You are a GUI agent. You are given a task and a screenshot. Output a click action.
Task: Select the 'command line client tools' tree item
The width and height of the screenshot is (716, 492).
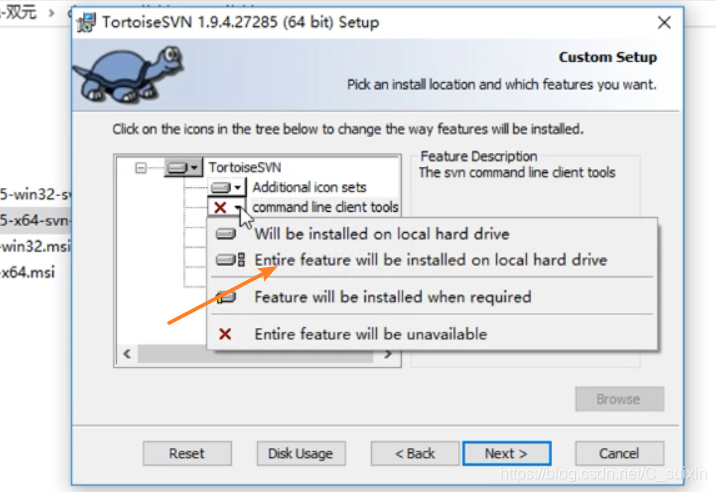[325, 207]
